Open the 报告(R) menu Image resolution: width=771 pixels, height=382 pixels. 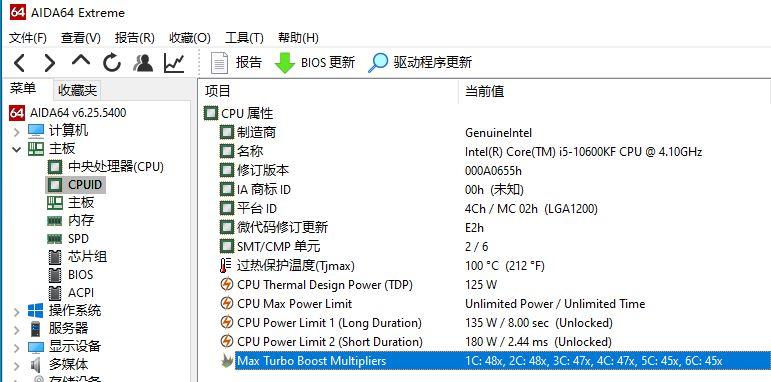[x=135, y=38]
